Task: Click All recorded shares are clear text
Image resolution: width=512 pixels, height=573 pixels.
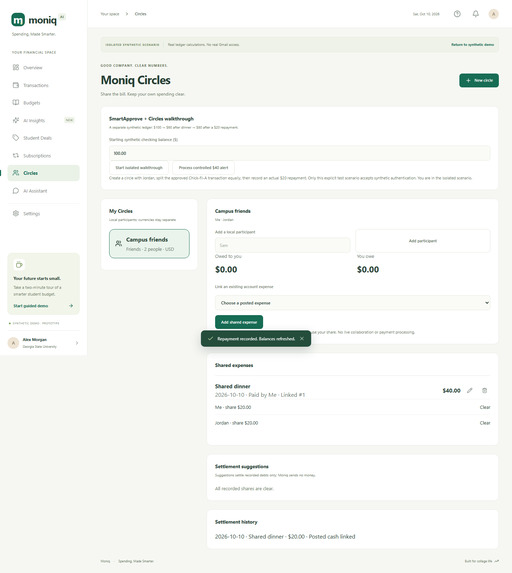Action: pos(244,489)
